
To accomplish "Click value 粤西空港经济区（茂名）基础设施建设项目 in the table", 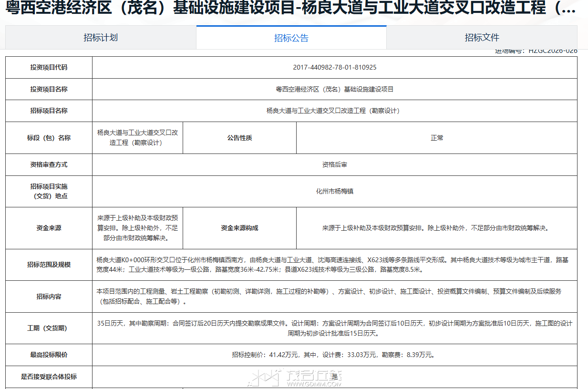I will 335,89.
